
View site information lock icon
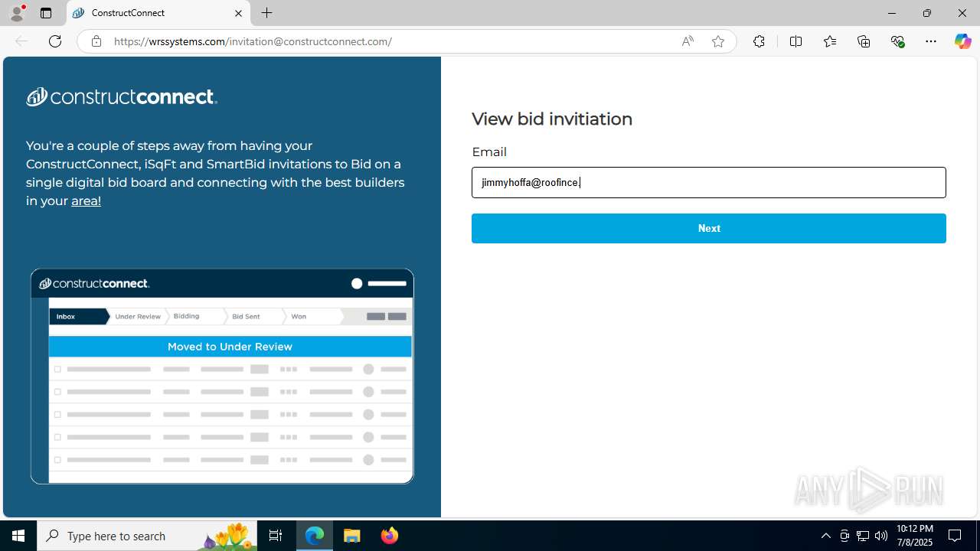click(96, 41)
